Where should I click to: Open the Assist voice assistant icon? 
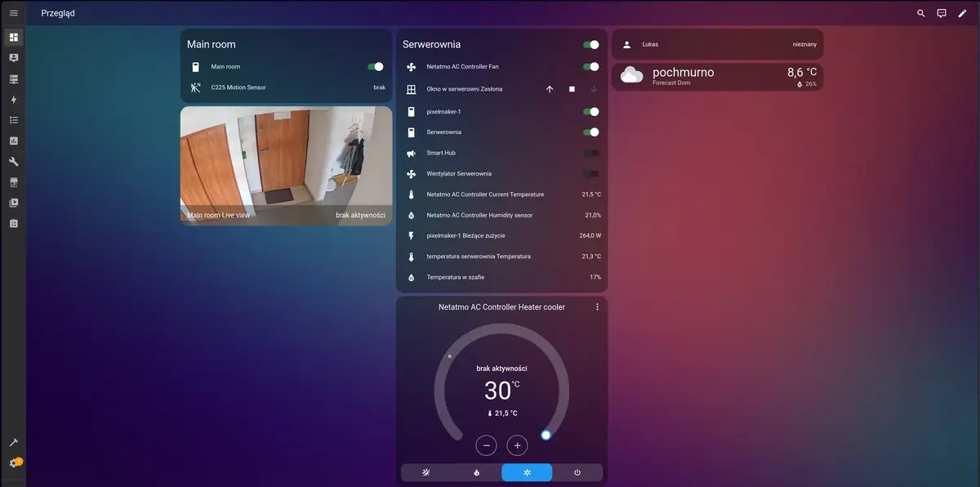pyautogui.click(x=941, y=13)
